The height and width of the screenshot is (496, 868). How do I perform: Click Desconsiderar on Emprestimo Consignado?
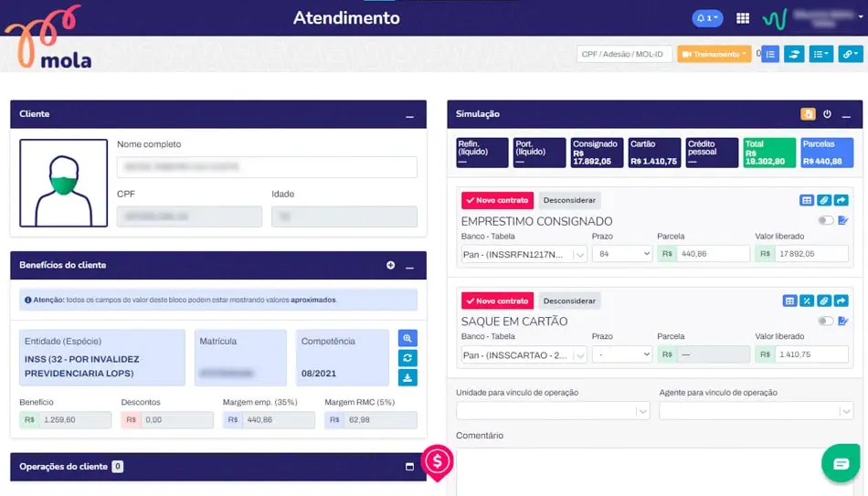coord(569,200)
